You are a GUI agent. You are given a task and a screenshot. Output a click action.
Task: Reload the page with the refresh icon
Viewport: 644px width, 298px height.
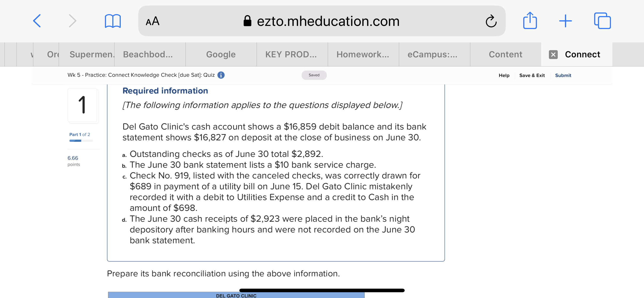click(x=491, y=21)
